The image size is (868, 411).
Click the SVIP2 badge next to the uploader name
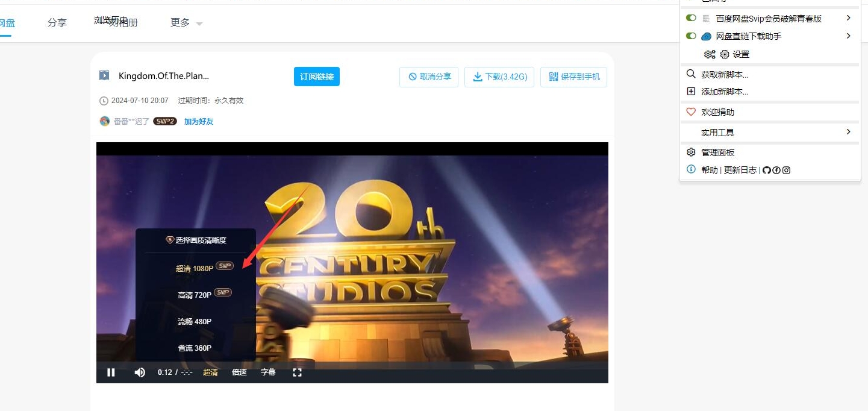tap(164, 121)
